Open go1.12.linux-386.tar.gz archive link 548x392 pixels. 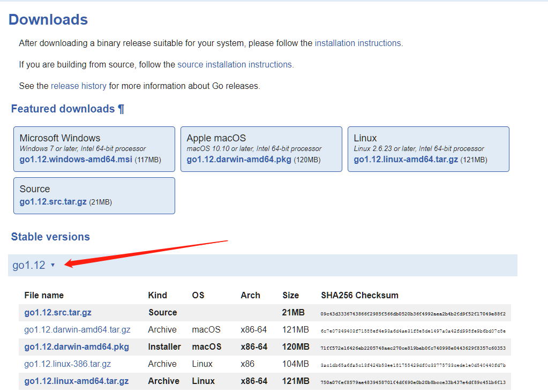point(67,364)
